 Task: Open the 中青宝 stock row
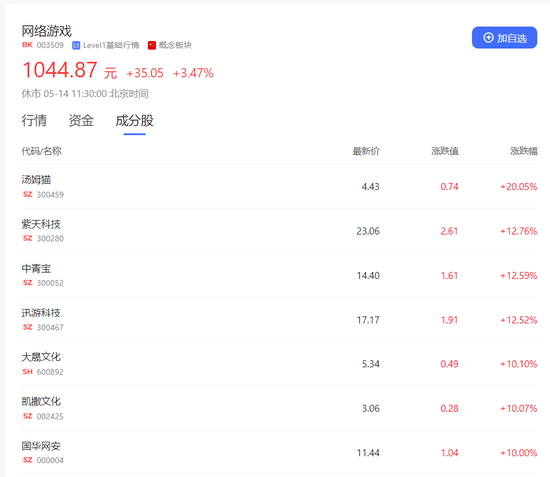tap(279, 275)
